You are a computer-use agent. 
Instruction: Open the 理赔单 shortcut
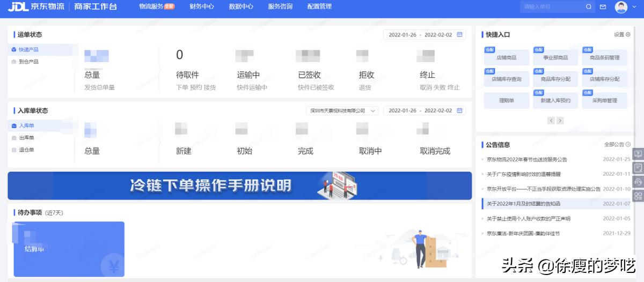(507, 100)
